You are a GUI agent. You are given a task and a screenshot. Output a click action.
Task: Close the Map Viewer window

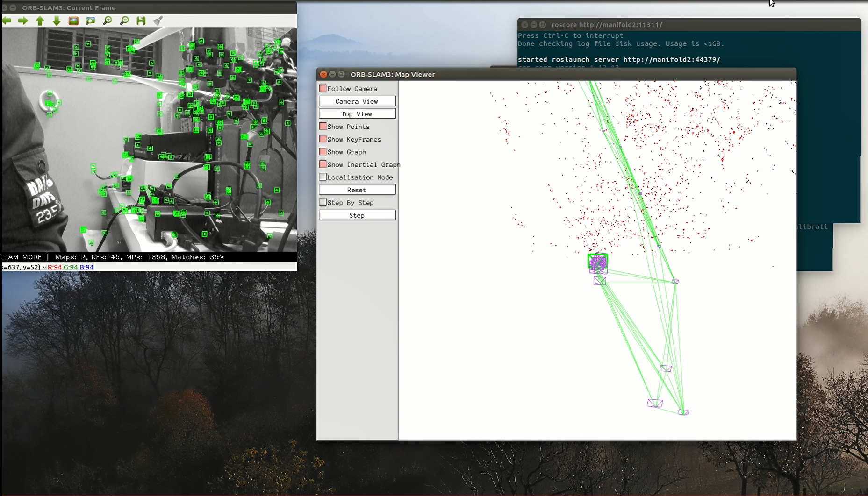tap(323, 74)
